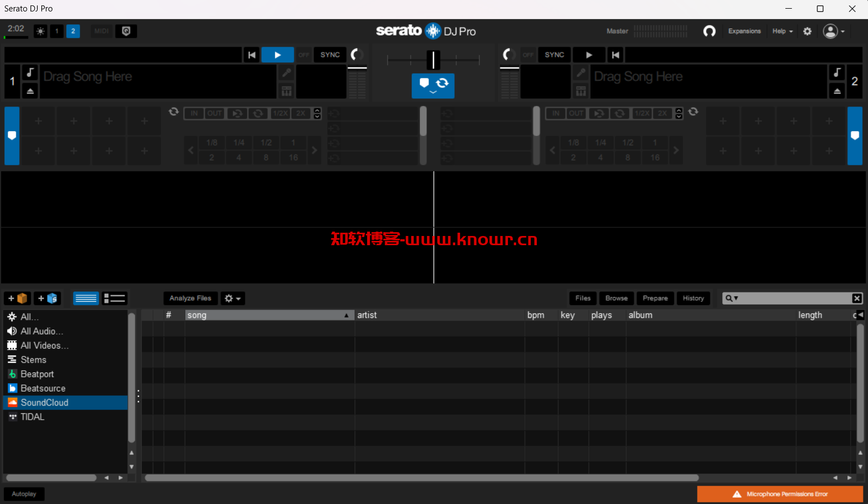Open the library gear dropdown
This screenshot has width=868, height=504.
coord(233,298)
